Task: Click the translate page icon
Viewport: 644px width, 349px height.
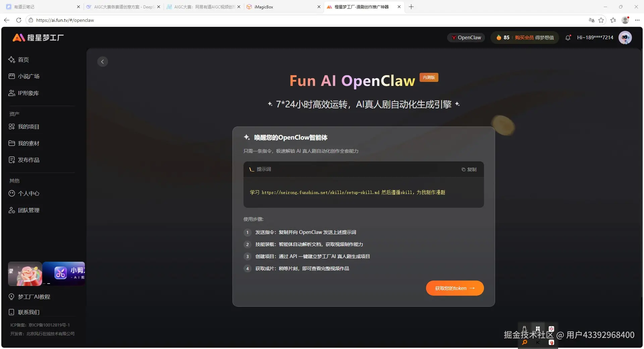Action: 592,20
